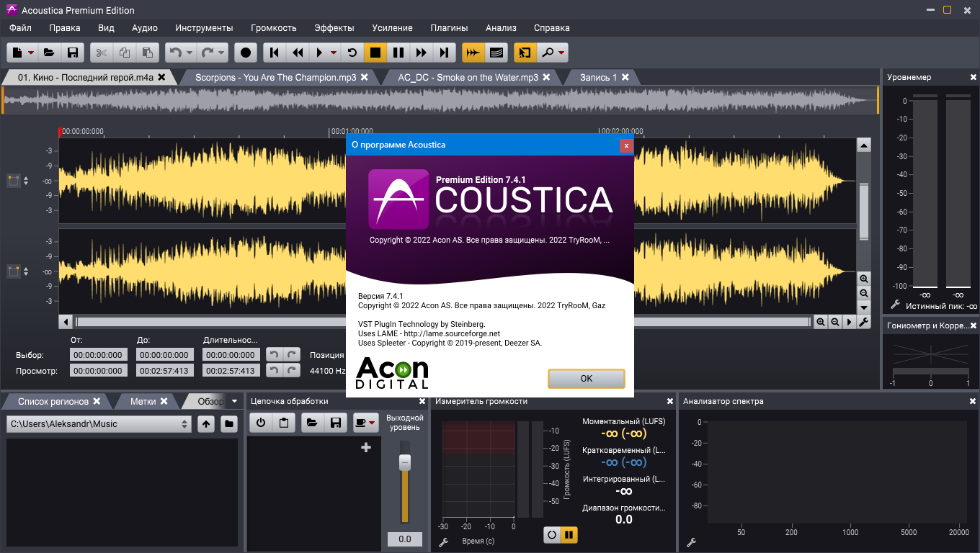The image size is (980, 553).
Task: Switch to Scorpions - You Are The Champion.mp3 tab
Action: [x=275, y=77]
